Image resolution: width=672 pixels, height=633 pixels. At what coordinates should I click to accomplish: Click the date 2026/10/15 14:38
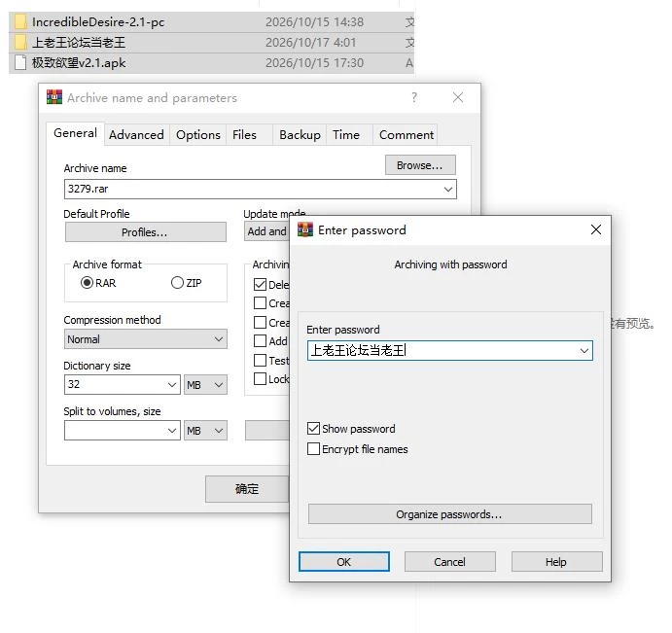[314, 21]
